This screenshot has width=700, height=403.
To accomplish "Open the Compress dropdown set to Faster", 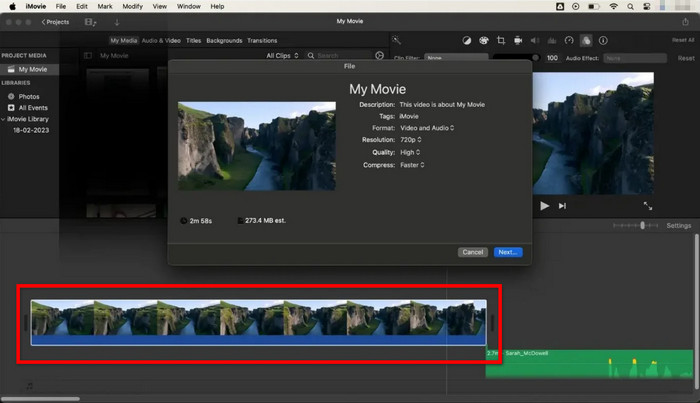I will [x=413, y=164].
